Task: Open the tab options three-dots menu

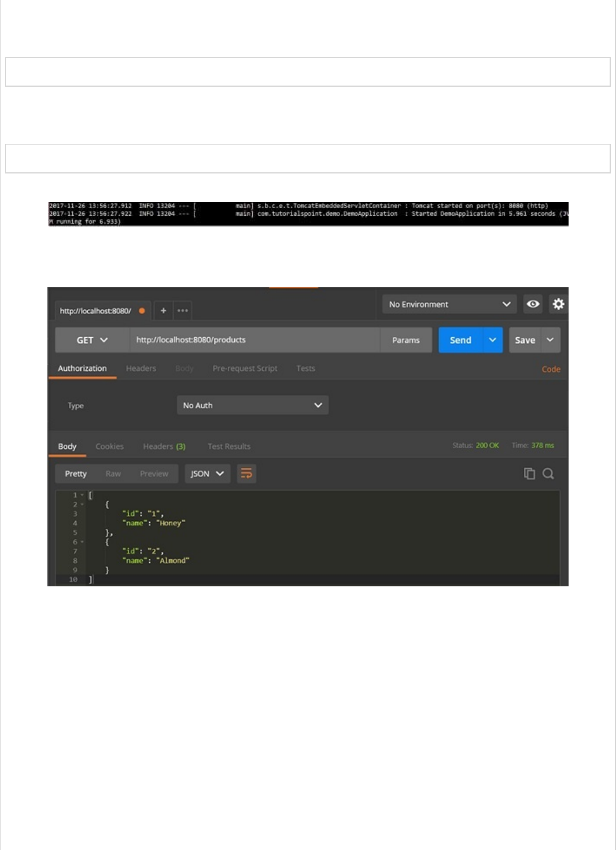Action: 183,311
